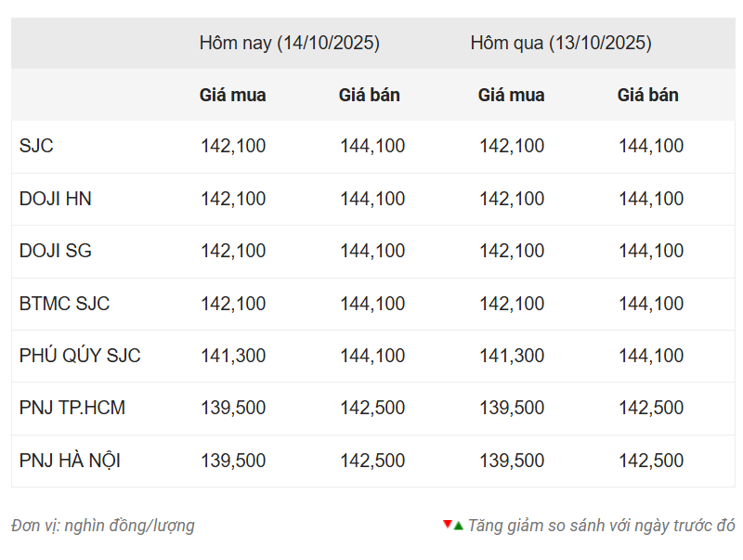
Task: Click the green up triangle legend icon
Action: click(x=458, y=526)
